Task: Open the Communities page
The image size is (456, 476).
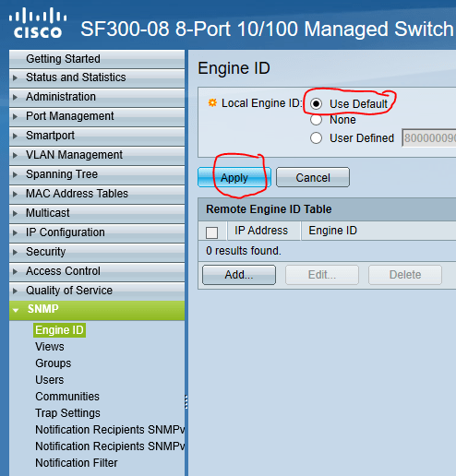Action: pyautogui.click(x=67, y=397)
